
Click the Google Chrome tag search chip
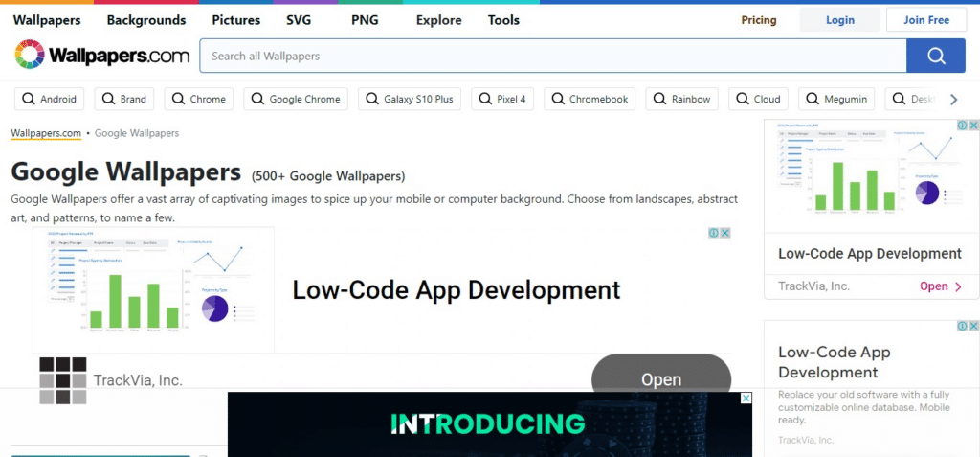[x=296, y=99]
